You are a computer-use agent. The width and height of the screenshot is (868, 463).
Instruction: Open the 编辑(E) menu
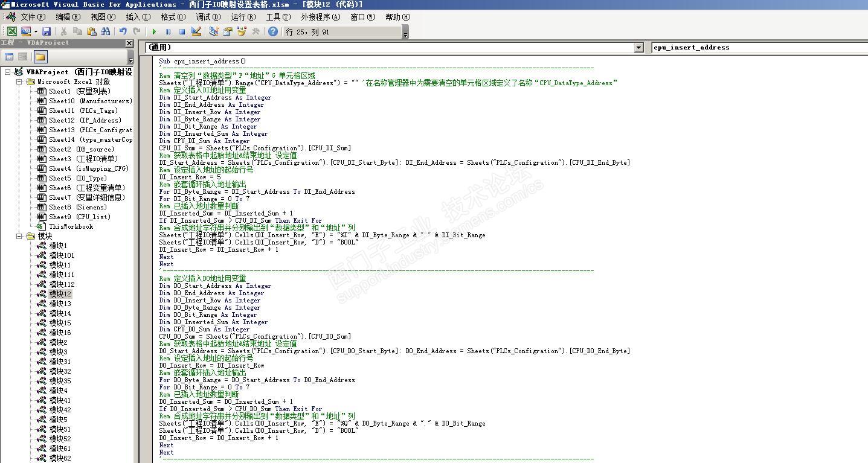point(68,17)
